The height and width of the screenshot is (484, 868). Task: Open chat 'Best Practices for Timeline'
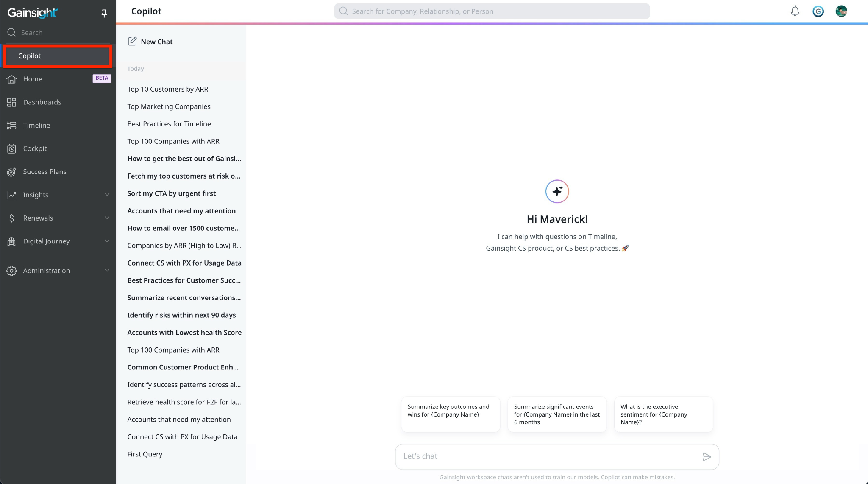[169, 124]
